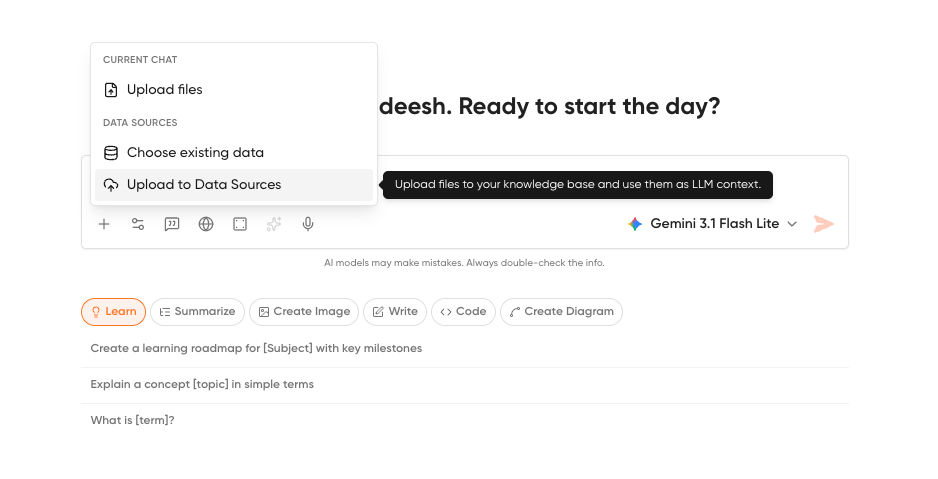938x479 pixels.
Task: Click the quote prompt library icon
Action: tap(172, 224)
